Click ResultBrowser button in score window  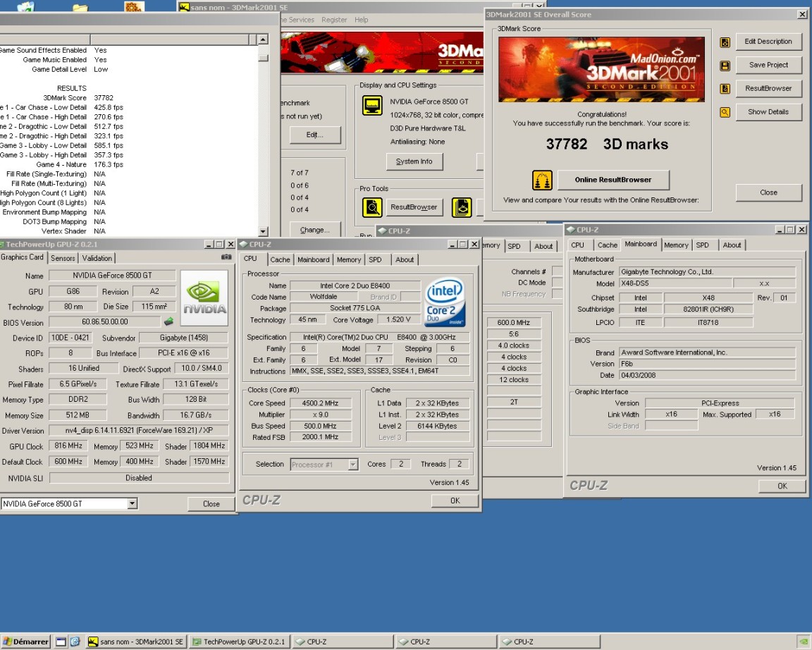[768, 88]
